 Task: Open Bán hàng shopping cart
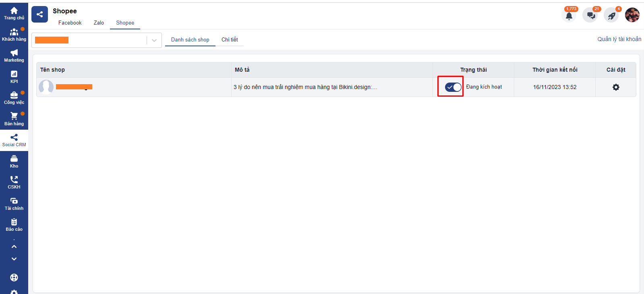14,119
